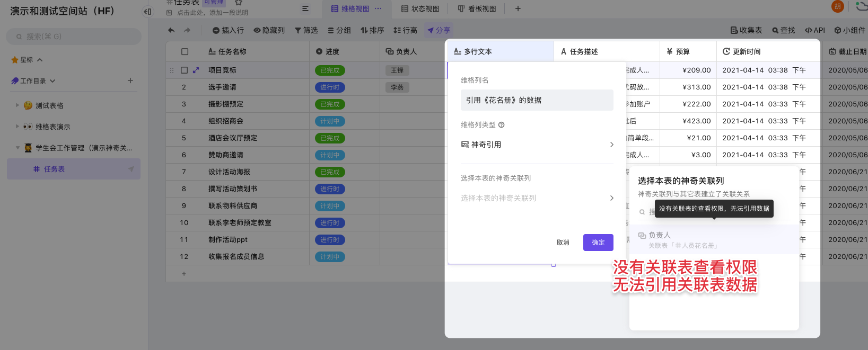Open the API panel
The height and width of the screenshot is (350, 868).
pos(815,31)
